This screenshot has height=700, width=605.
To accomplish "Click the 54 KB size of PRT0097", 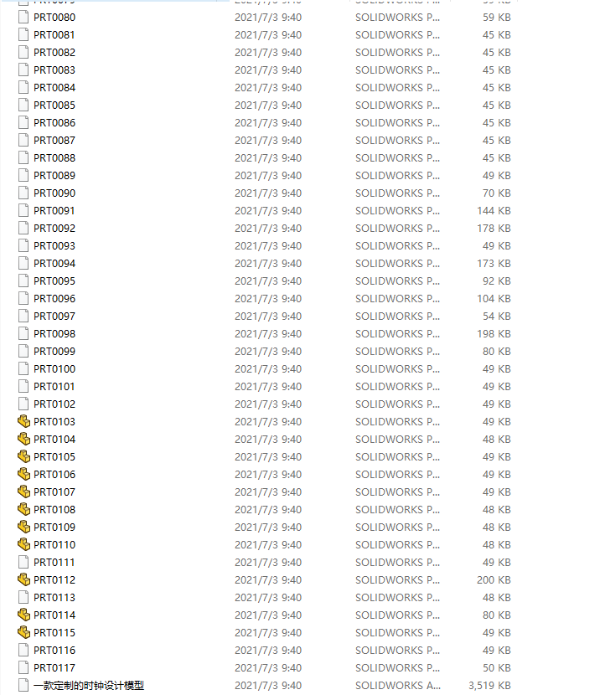I will tap(496, 316).
